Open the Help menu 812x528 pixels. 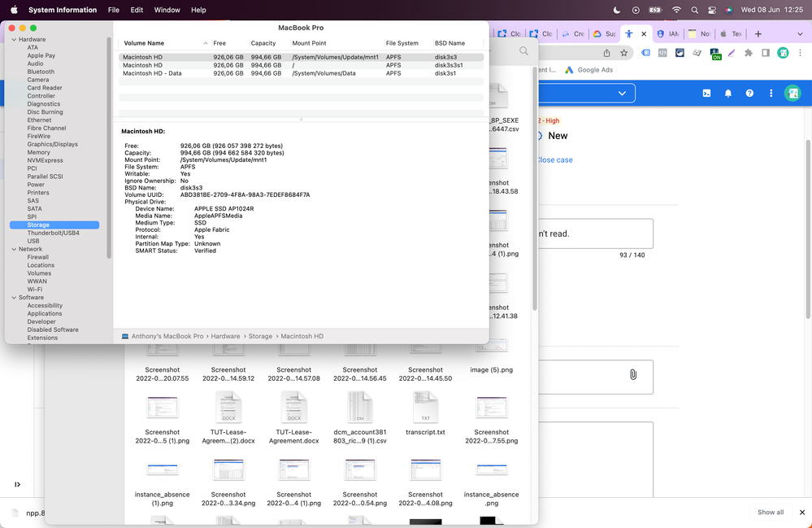198,10
